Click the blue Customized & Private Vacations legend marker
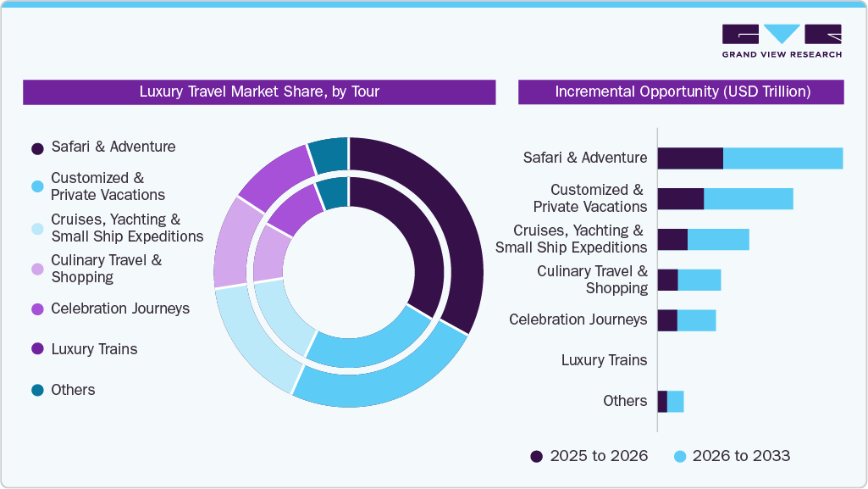The width and height of the screenshot is (868, 489). coord(36,186)
